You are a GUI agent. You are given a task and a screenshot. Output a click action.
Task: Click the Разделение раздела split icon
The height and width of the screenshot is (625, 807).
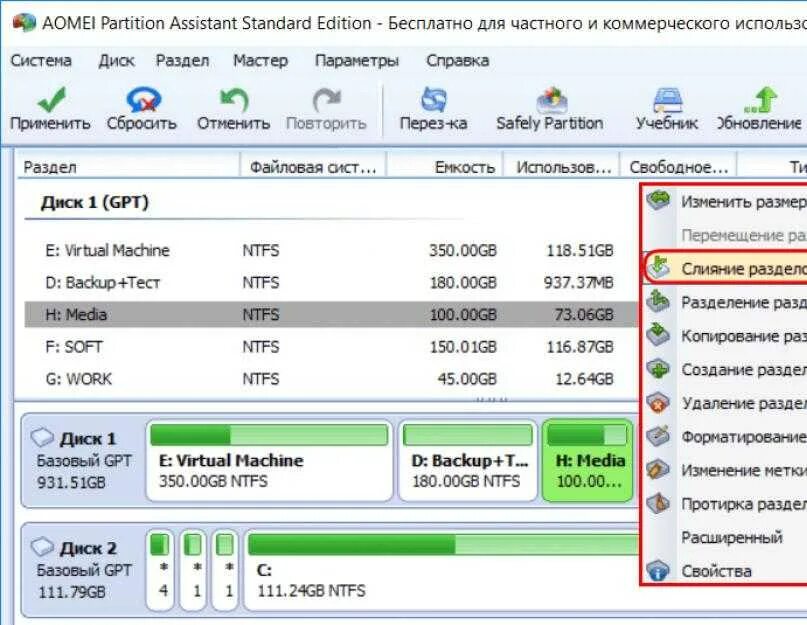(658, 301)
